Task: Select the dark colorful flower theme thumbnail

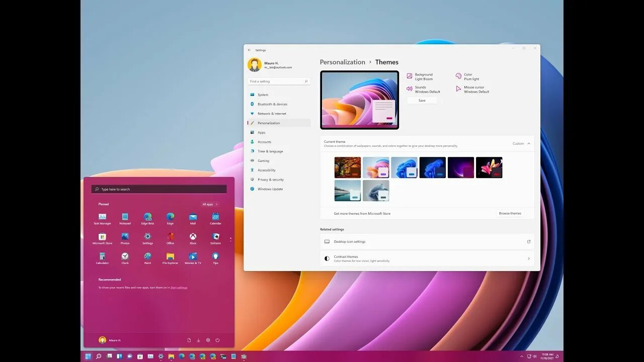Action: click(489, 167)
